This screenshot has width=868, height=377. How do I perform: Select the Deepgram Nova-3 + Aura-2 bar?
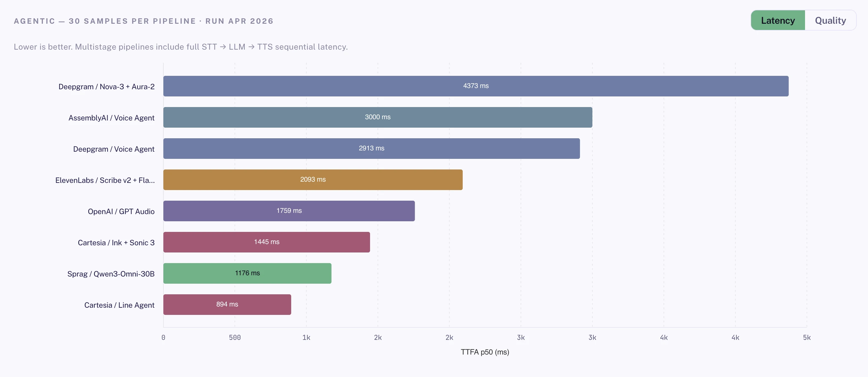tap(476, 86)
